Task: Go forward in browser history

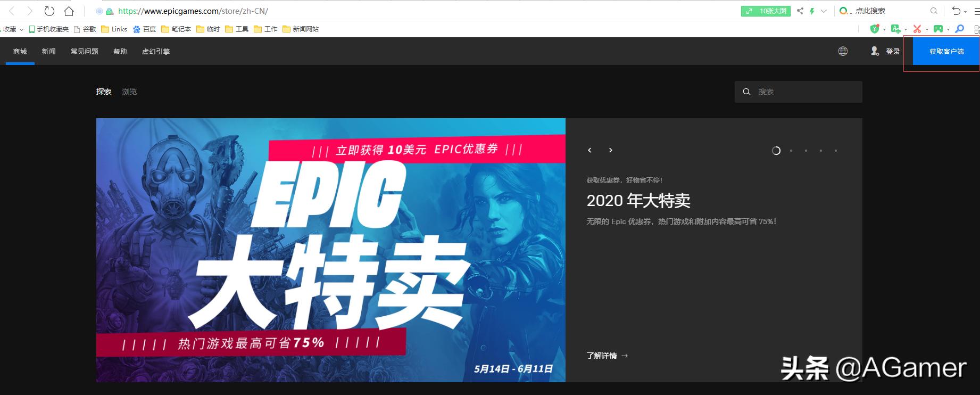Action: pos(30,11)
